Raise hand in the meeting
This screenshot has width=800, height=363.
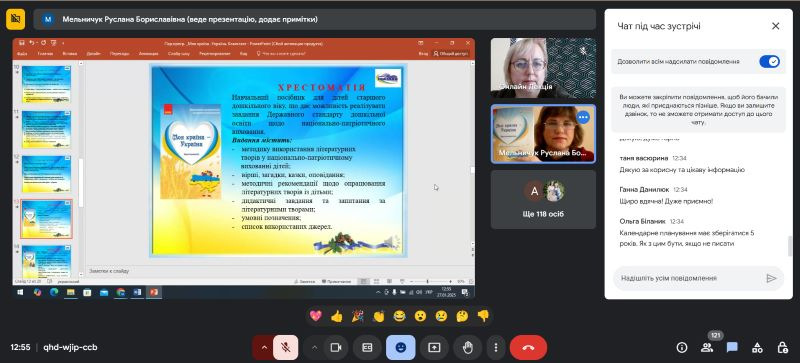pos(467,348)
